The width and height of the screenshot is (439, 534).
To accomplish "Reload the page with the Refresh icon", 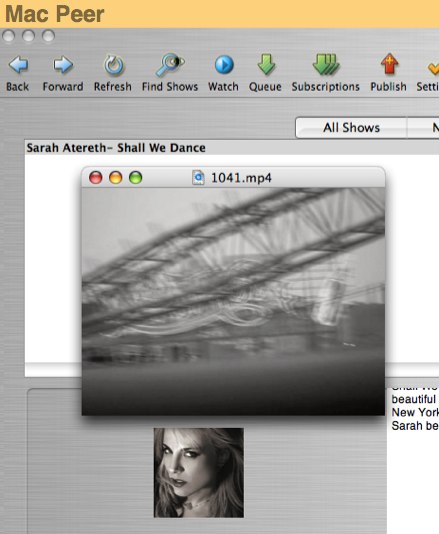I will [x=113, y=65].
